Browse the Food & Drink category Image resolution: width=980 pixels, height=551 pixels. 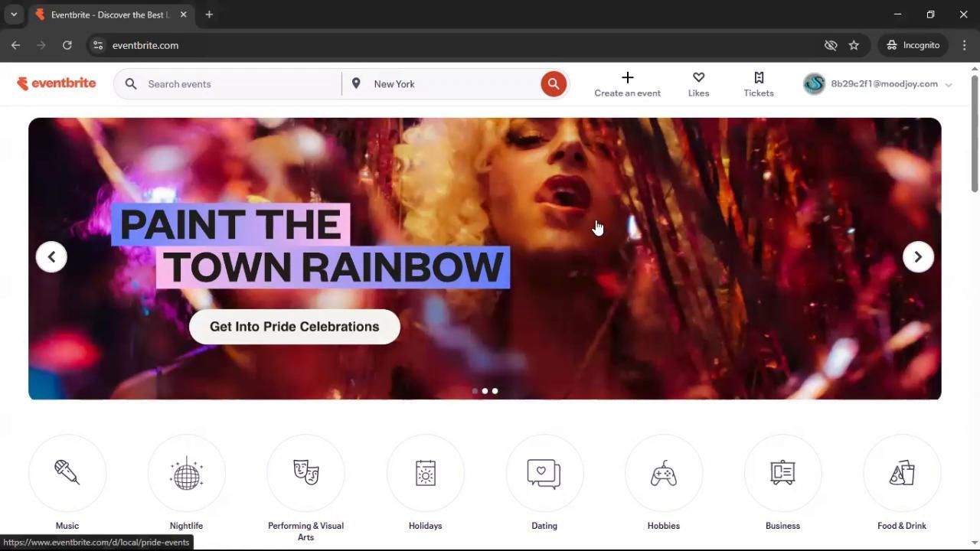(901, 472)
